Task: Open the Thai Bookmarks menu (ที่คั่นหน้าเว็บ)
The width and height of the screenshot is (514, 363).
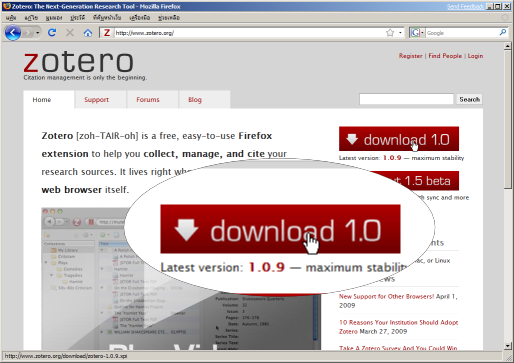Action: (x=107, y=17)
